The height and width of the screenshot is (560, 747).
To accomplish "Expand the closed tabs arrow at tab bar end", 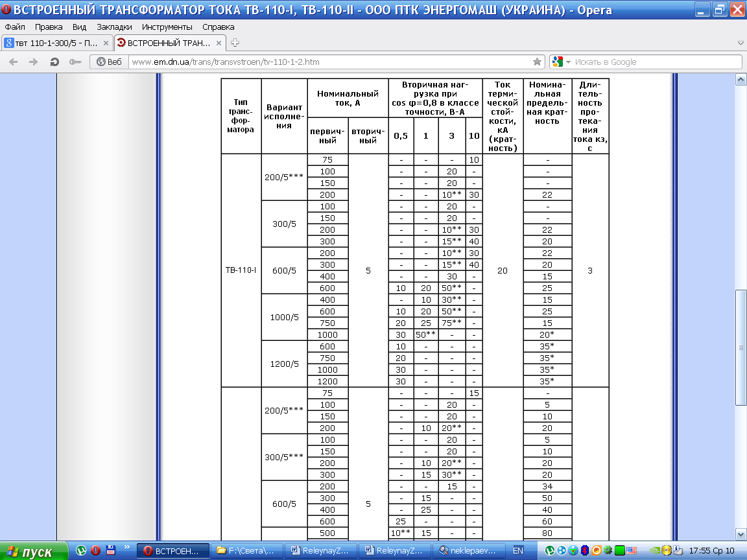I will point(741,43).
